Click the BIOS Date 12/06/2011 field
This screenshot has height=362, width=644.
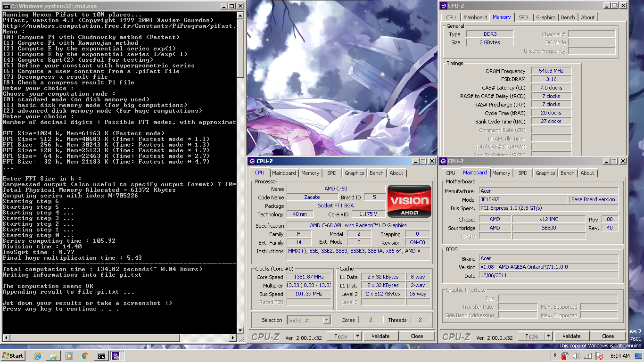pos(548,275)
